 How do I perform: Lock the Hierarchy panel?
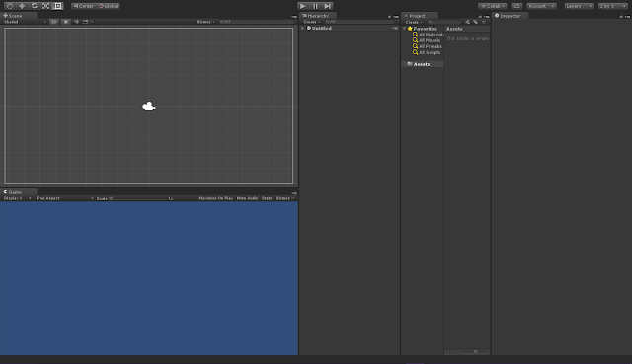point(389,16)
